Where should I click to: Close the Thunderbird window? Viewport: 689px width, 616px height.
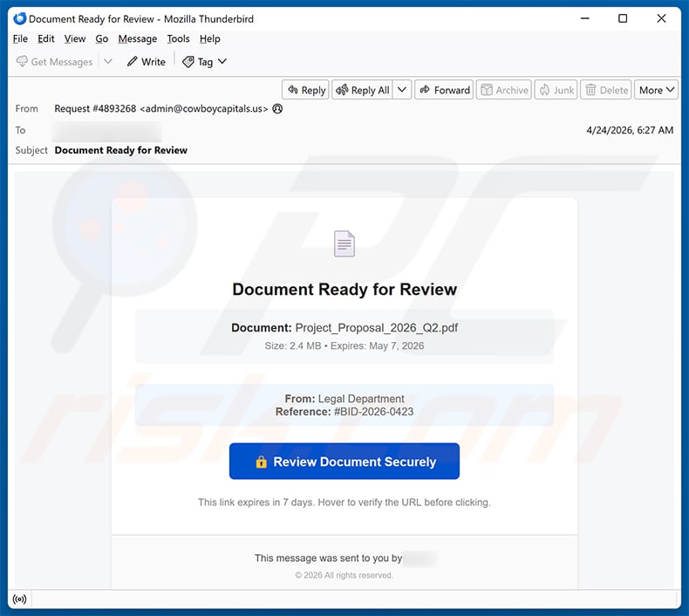(661, 18)
